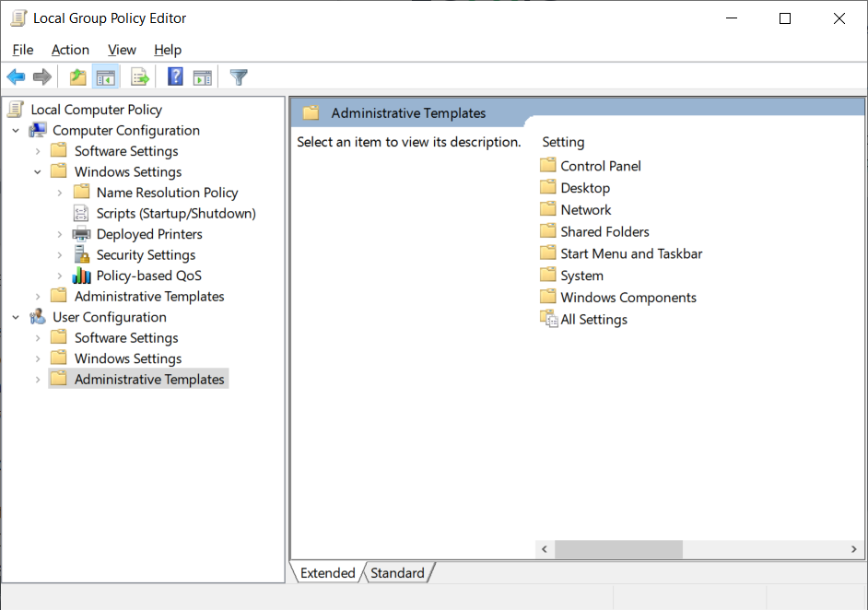Image resolution: width=868 pixels, height=610 pixels.
Task: Open the View menu
Action: 122,50
